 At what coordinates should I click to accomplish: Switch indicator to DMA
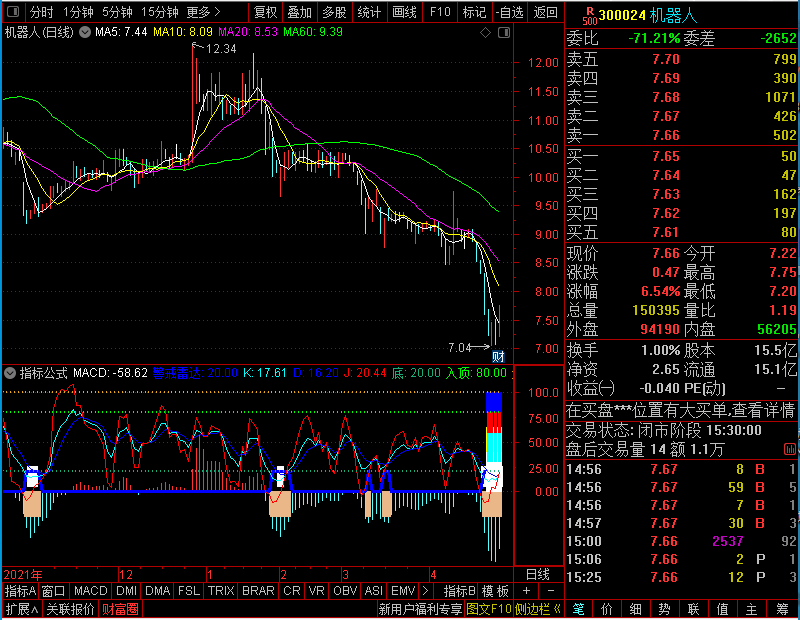pyautogui.click(x=157, y=591)
